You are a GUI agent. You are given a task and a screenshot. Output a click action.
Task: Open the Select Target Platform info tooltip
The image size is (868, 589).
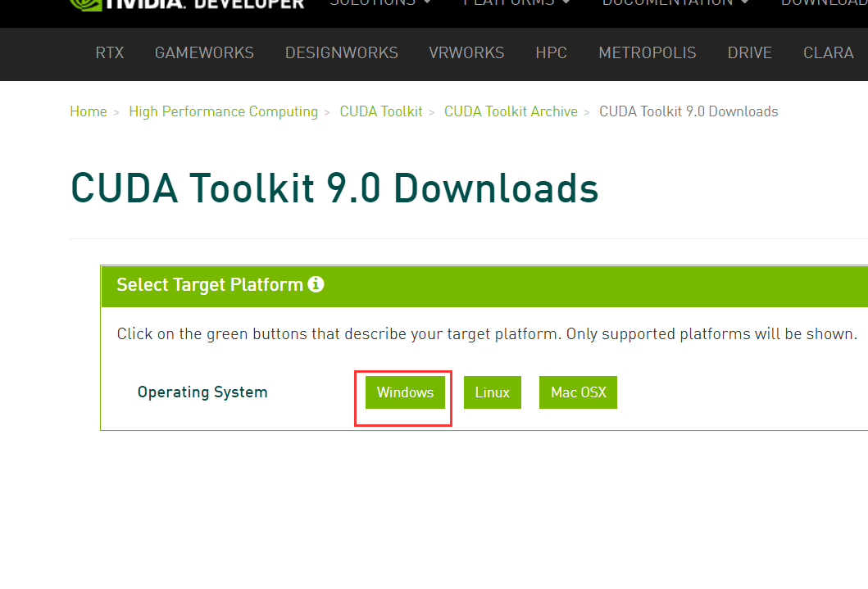click(x=316, y=284)
